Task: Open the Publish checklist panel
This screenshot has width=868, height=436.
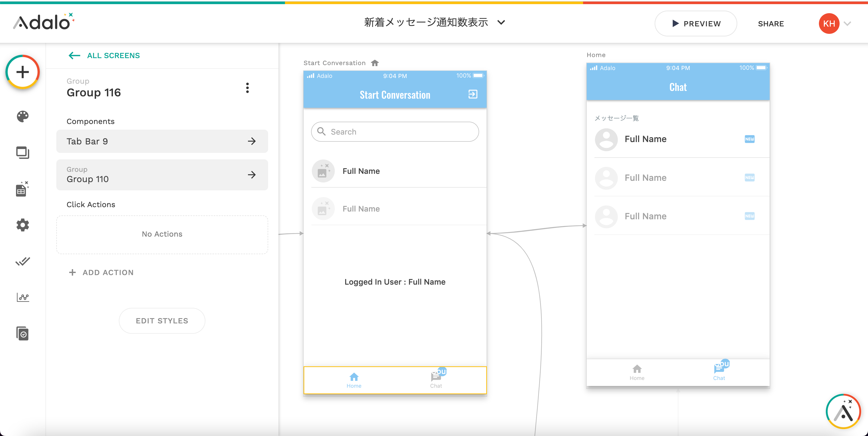Action: point(22,261)
